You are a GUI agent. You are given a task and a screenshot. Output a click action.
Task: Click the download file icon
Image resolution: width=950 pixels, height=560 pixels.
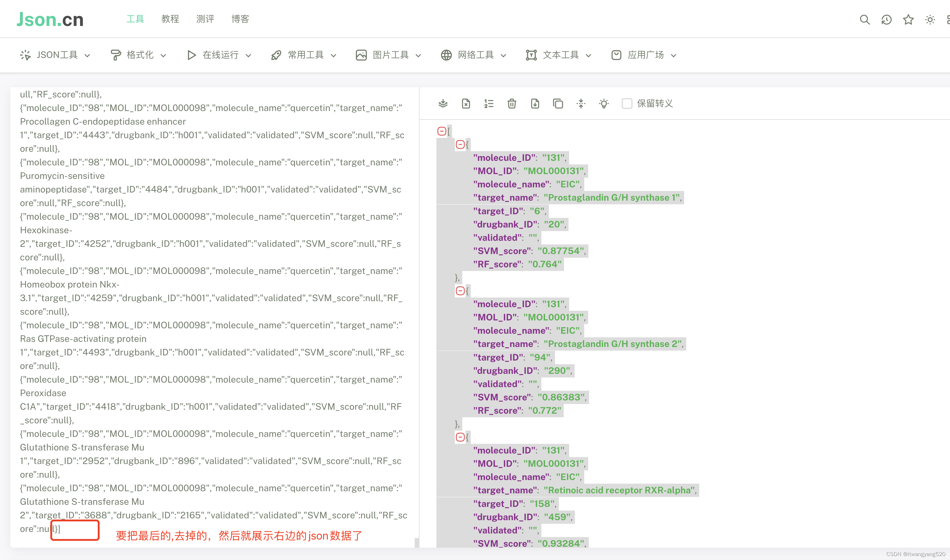click(535, 103)
